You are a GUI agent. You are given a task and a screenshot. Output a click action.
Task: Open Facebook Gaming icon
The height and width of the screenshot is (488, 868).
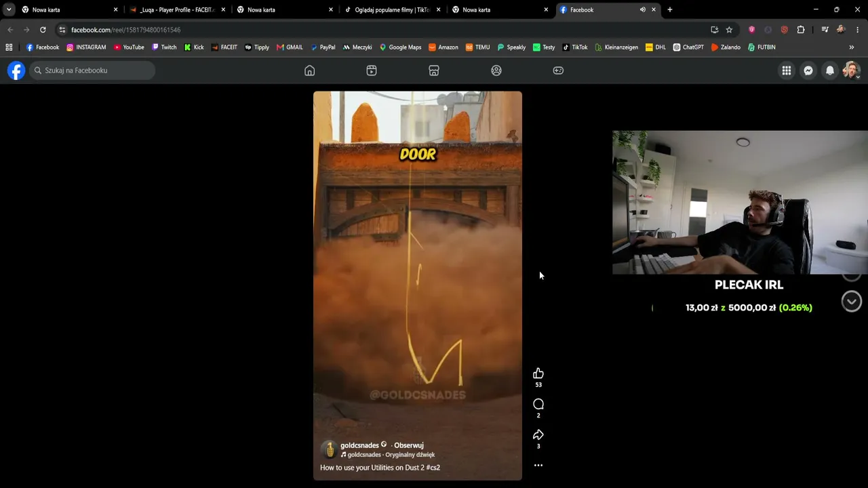tap(558, 70)
